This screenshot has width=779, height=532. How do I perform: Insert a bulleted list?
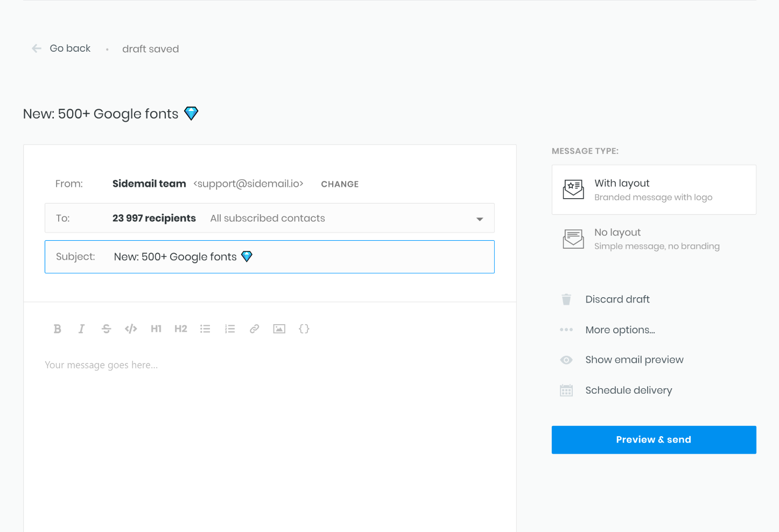[205, 329]
